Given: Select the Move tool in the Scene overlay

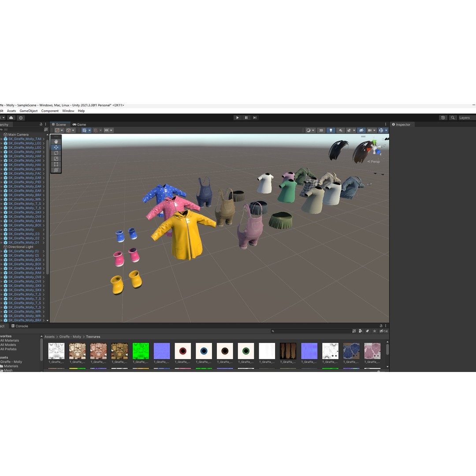Looking at the screenshot, I should point(56,147).
